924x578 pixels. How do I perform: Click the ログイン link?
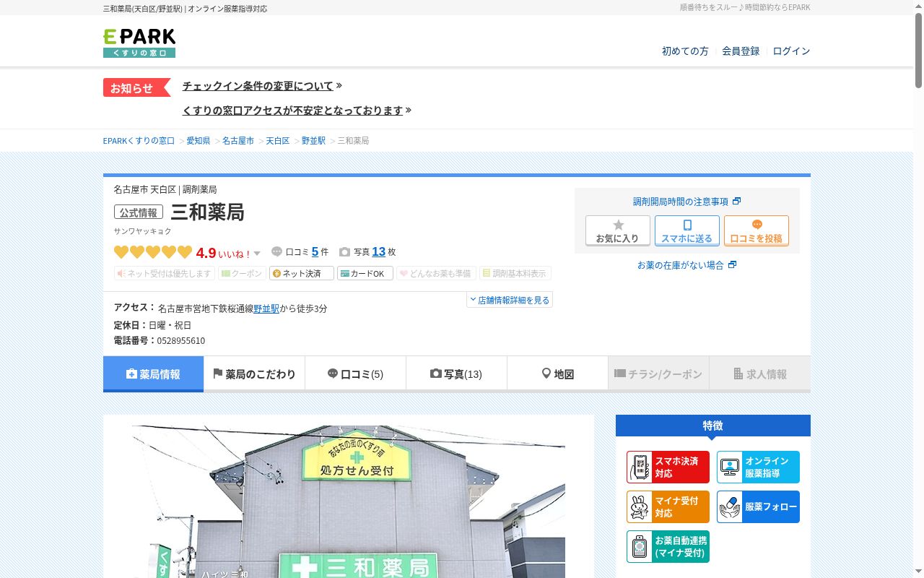[791, 51]
